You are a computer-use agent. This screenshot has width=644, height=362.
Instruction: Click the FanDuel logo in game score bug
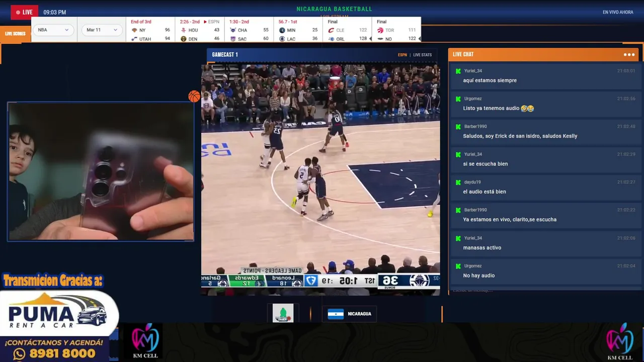(311, 281)
